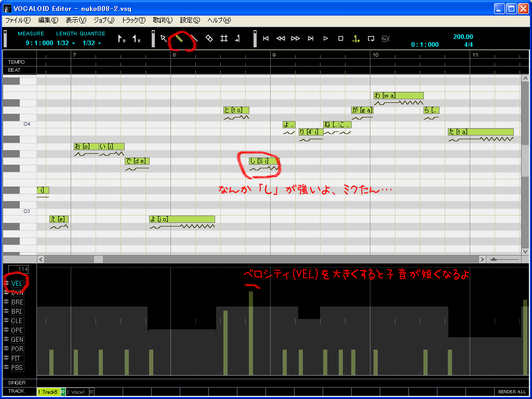Toggle eye icon beside DYN
The height and width of the screenshot is (399, 532).
click(6, 292)
